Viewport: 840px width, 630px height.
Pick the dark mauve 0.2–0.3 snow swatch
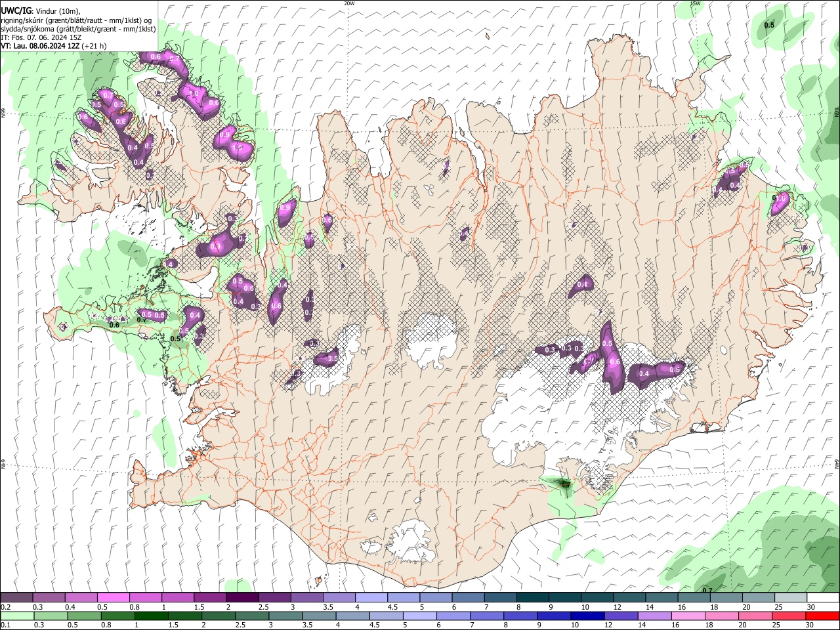click(16, 598)
